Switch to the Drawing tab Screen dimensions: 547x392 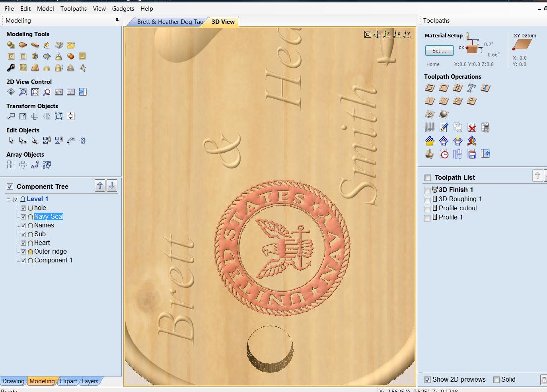click(14, 381)
